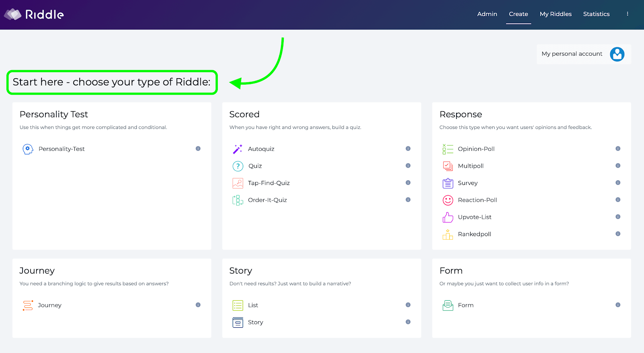Choose the Quiz type
This screenshot has width=644, height=353.
[255, 166]
